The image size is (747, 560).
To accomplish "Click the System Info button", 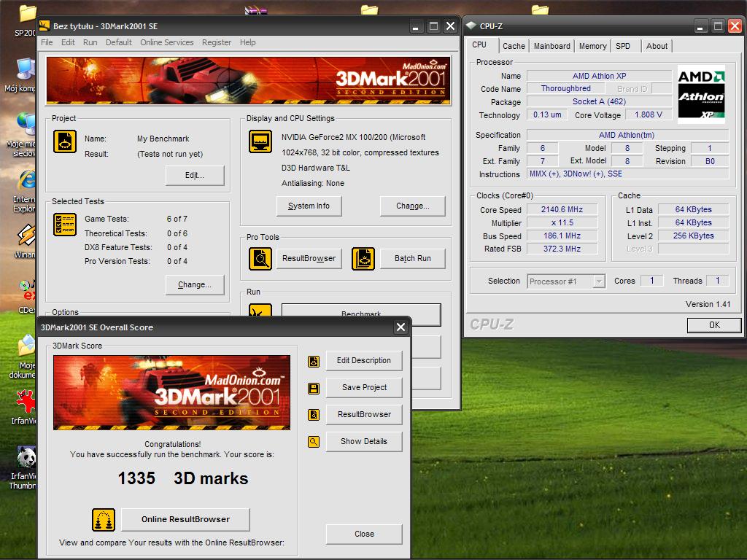I will (x=309, y=206).
